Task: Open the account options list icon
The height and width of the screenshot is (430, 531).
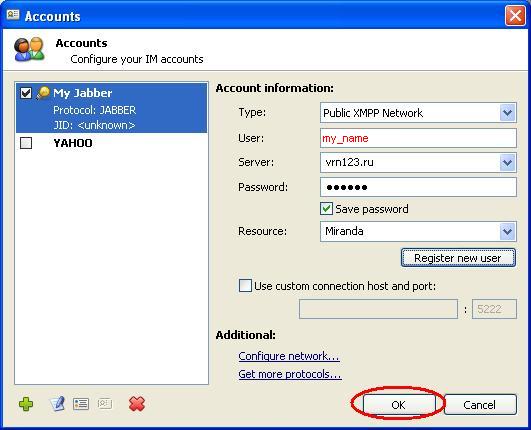Action: pyautogui.click(x=81, y=404)
